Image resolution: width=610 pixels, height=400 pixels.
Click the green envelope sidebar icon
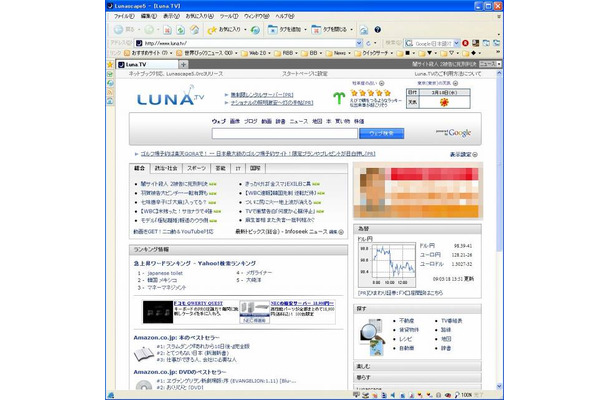[110, 74]
